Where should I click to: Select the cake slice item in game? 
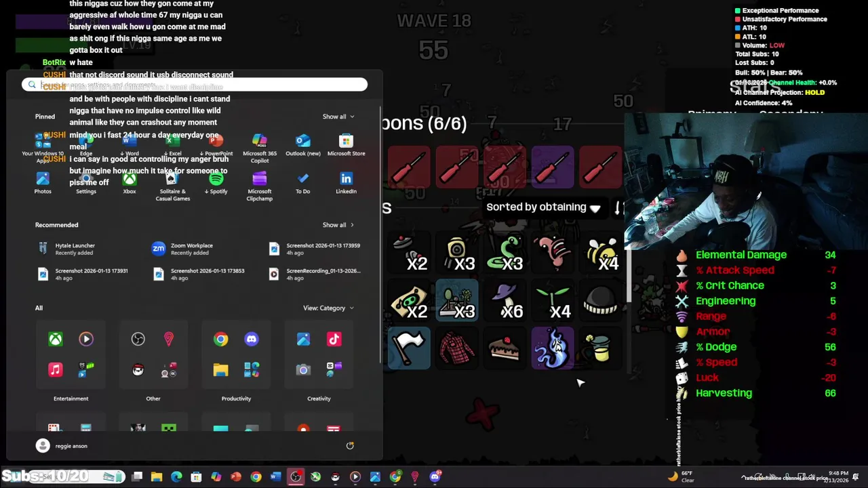tap(505, 348)
